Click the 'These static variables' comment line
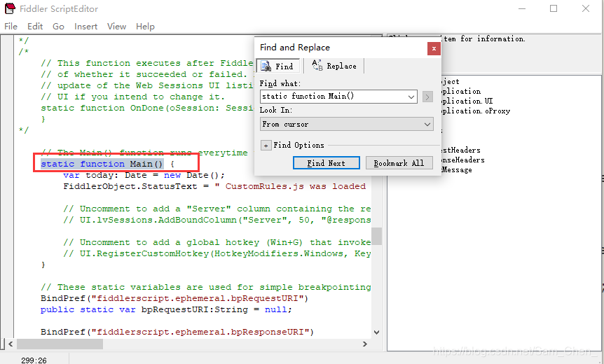This screenshot has width=604, height=364. (x=206, y=287)
